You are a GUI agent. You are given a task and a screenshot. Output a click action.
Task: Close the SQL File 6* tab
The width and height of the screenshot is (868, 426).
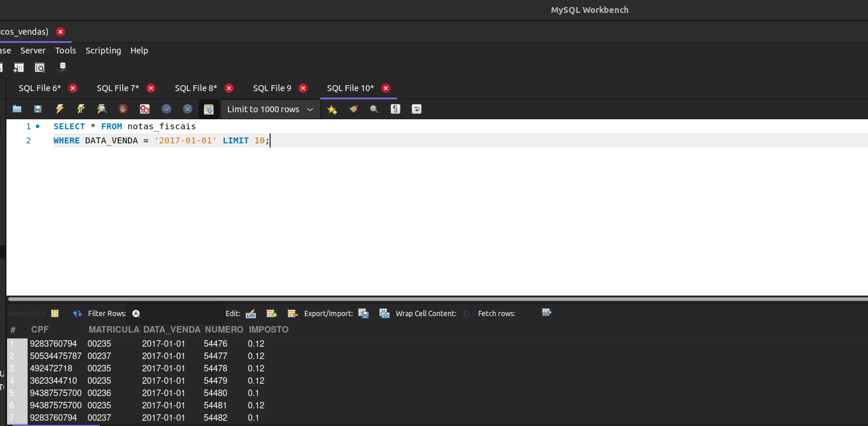coord(73,88)
